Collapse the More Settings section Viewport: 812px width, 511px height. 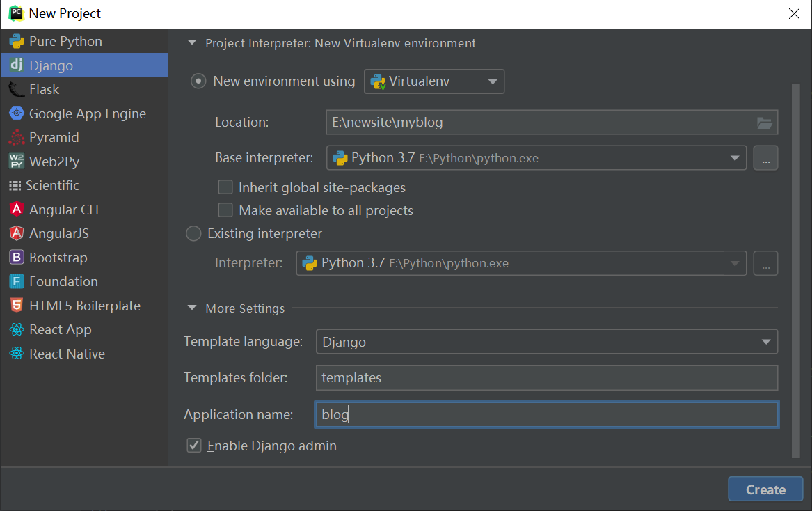(192, 308)
